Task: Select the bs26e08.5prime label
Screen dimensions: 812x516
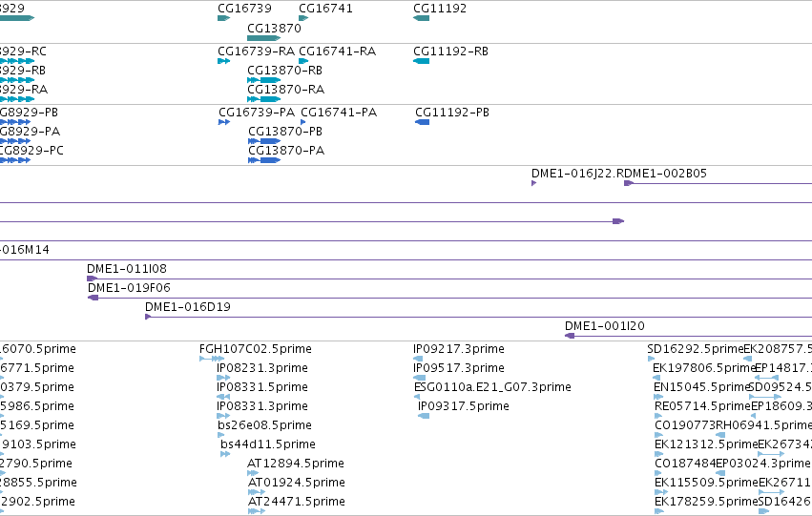Action: [264, 425]
